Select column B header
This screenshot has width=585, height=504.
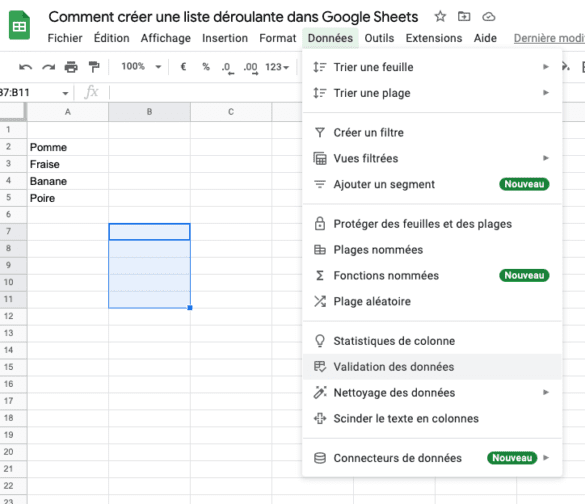(149, 112)
